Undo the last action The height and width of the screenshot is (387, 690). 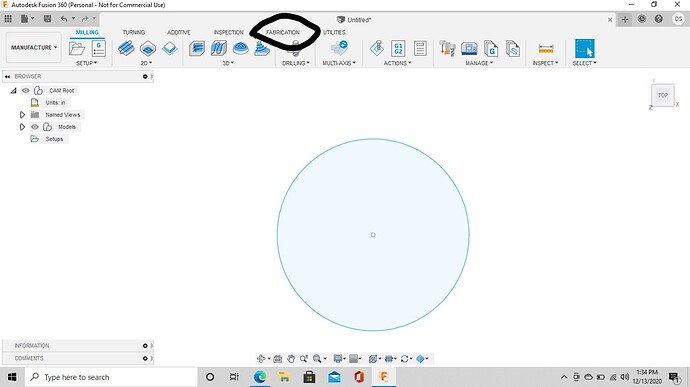coord(64,18)
